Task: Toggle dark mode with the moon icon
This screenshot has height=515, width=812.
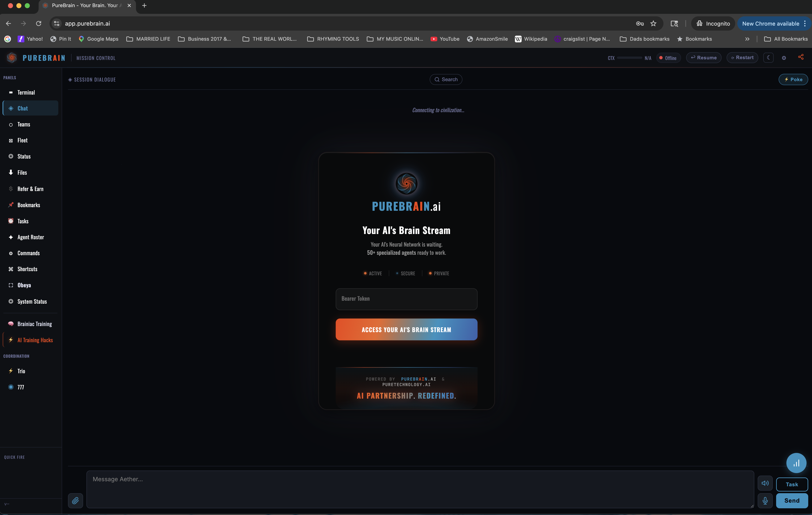Action: coord(769,58)
